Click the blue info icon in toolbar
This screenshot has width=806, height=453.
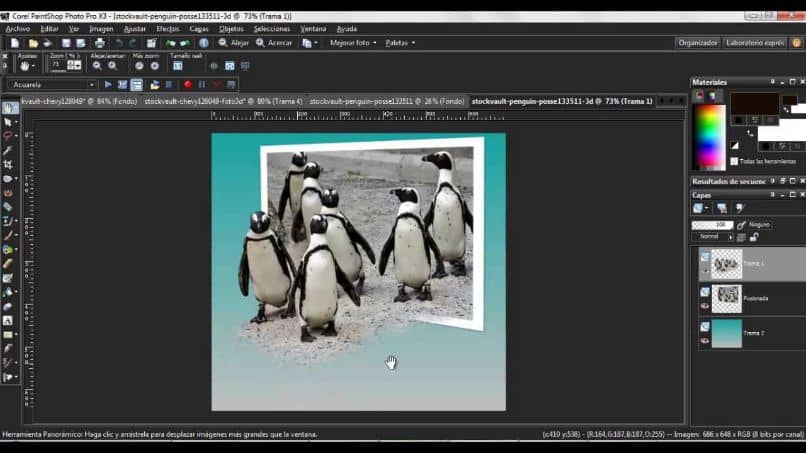[204, 43]
